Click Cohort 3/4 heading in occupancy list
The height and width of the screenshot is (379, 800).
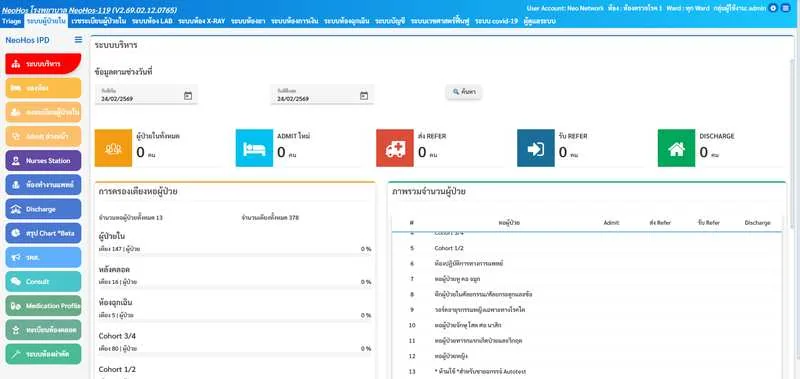(x=117, y=336)
